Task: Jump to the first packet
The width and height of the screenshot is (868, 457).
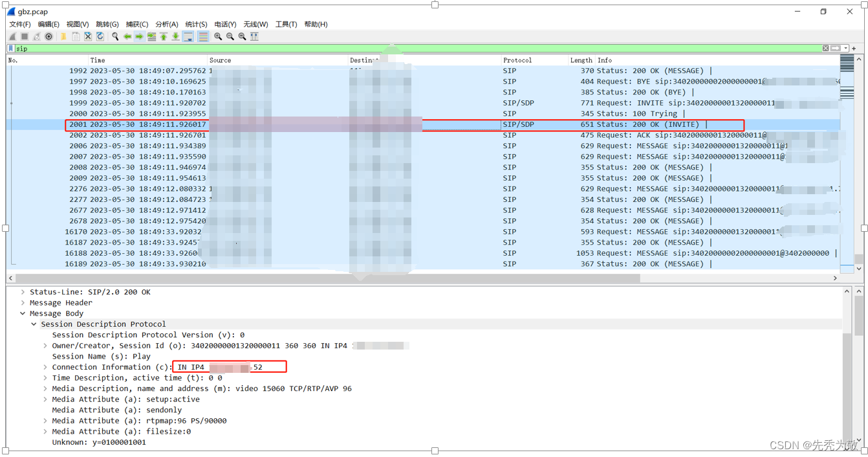Action: [164, 37]
